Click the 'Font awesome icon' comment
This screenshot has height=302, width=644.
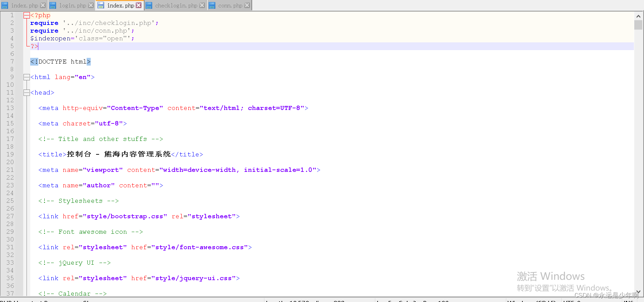(x=90, y=232)
